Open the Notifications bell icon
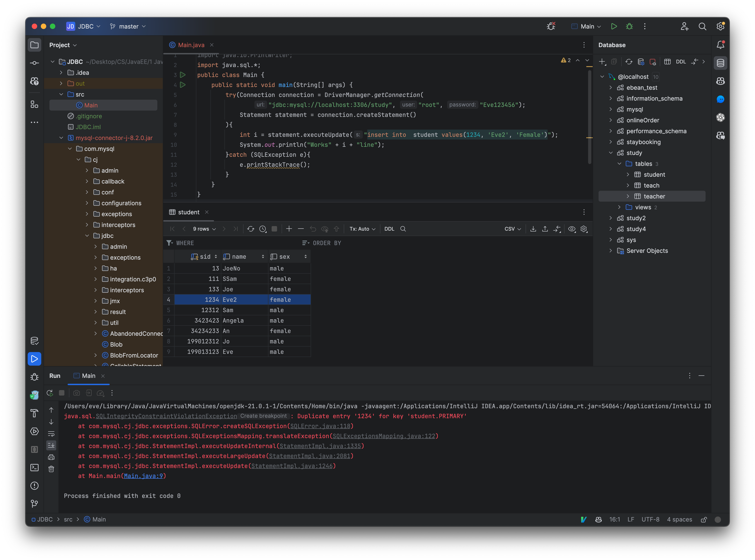Screen dimensions: 755x560 [720, 45]
